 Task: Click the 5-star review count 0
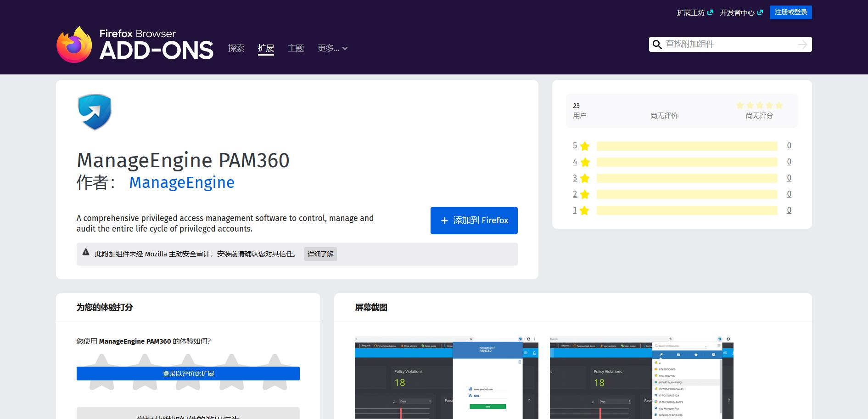pos(789,146)
